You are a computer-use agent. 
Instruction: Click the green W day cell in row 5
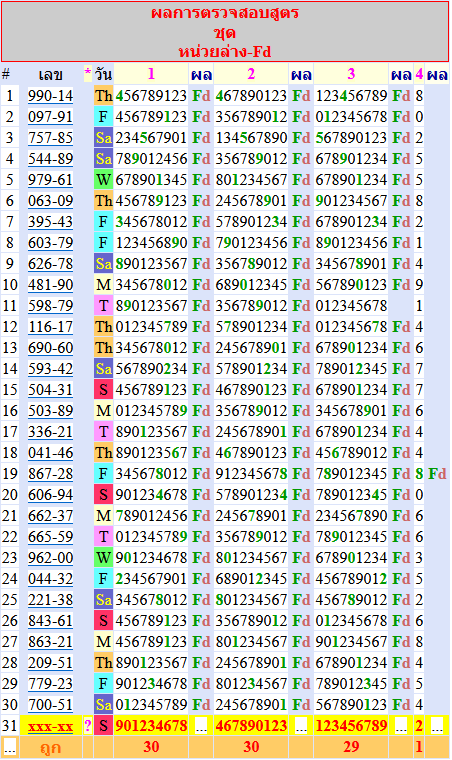click(103, 180)
